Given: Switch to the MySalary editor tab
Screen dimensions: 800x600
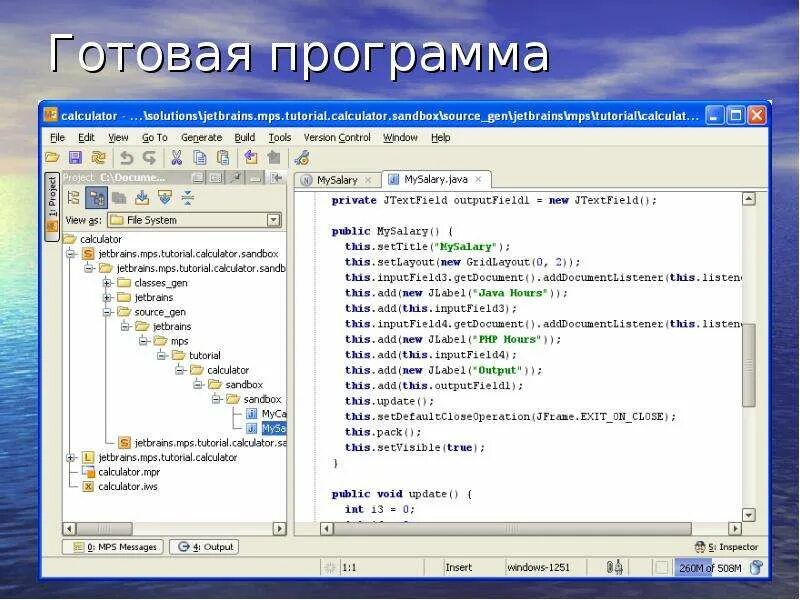Looking at the screenshot, I should tap(337, 180).
